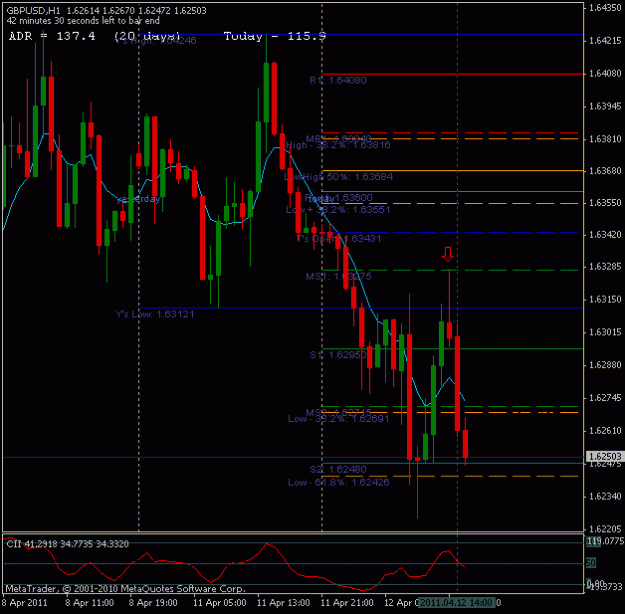Click 1.63945 on the price scale
The image size is (625, 614).
point(605,106)
